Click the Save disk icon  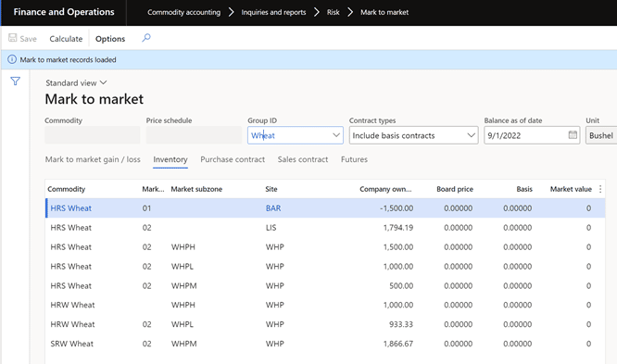[13, 38]
